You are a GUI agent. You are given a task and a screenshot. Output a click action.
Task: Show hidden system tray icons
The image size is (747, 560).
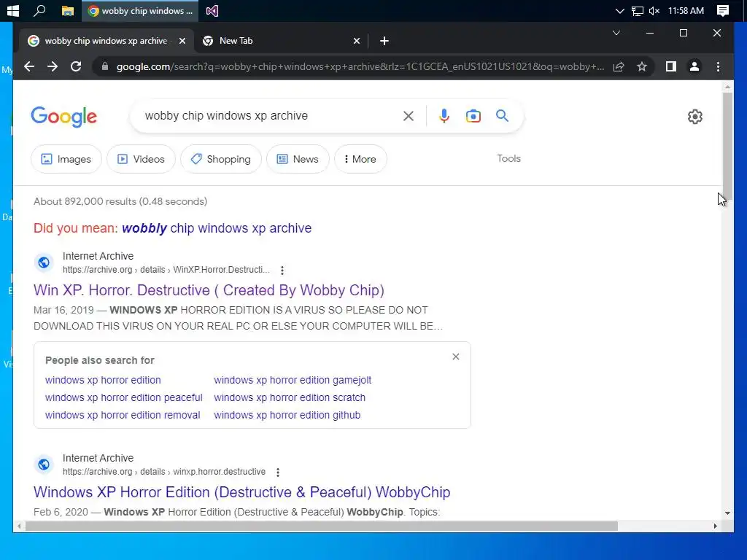coord(619,10)
